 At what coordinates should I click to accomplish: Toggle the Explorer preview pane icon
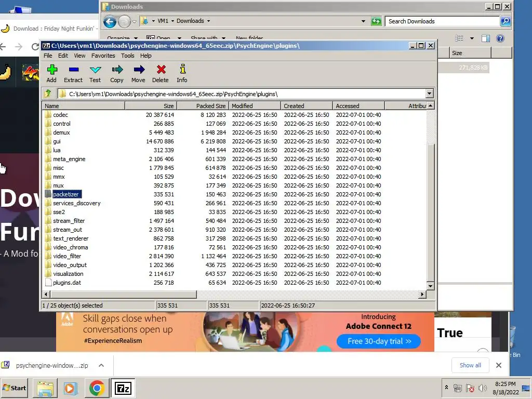click(486, 38)
